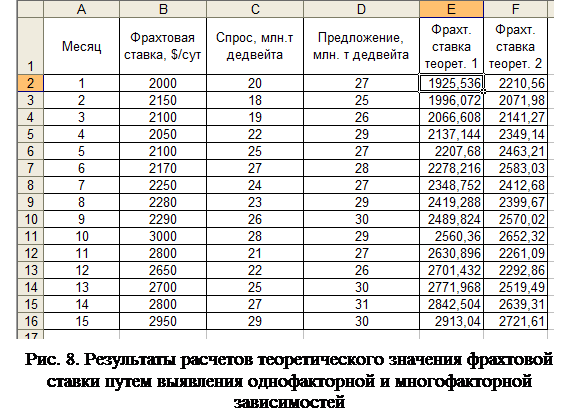Click freight rate cell 2700

tap(163, 287)
